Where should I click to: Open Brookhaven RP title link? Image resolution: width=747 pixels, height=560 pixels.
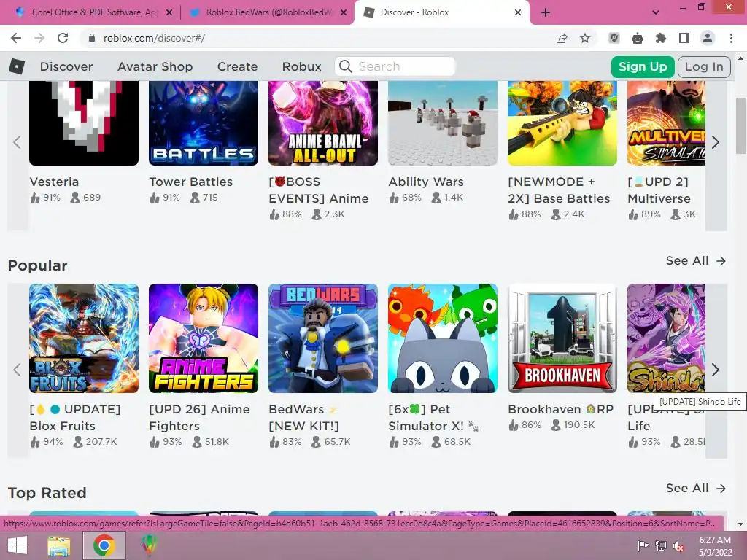[x=560, y=410]
